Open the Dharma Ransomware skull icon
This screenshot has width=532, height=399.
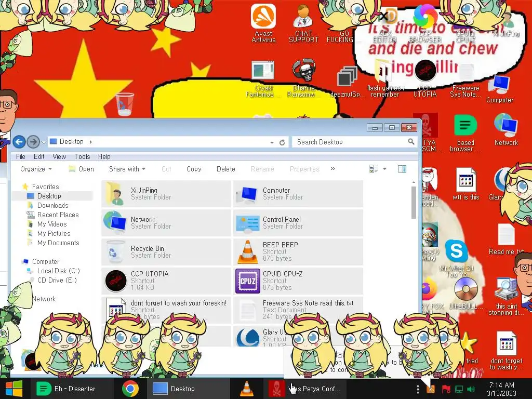pyautogui.click(x=303, y=78)
